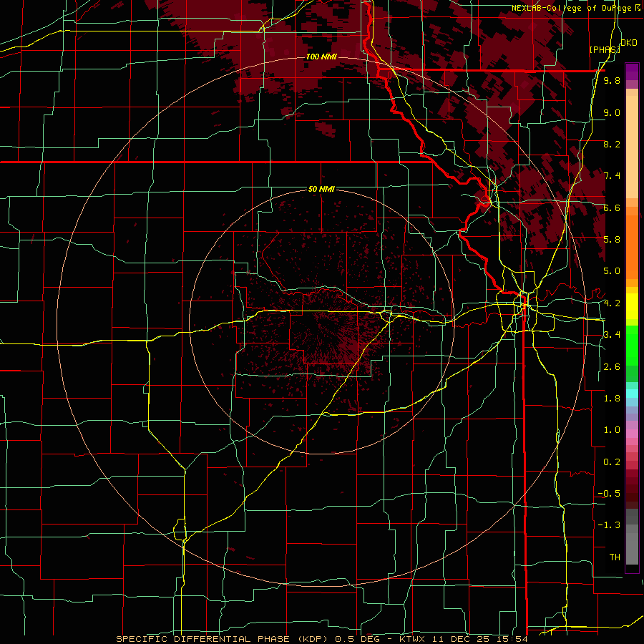Click the 2.6 value on color scale
Image resolution: width=644 pixels, height=644 pixels.
click(612, 366)
